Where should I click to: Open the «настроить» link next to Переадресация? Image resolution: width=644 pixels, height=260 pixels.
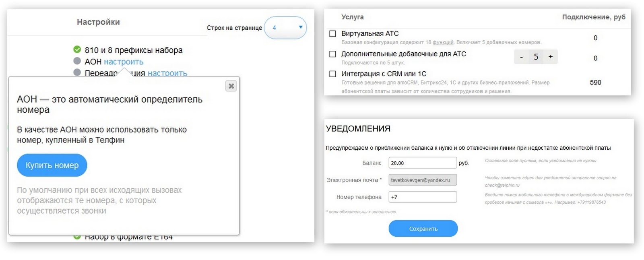168,73
